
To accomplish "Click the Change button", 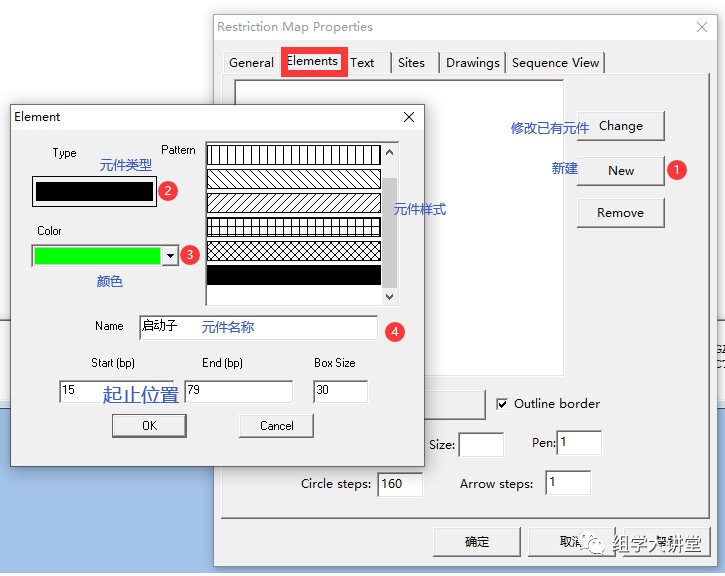I will pyautogui.click(x=620, y=126).
